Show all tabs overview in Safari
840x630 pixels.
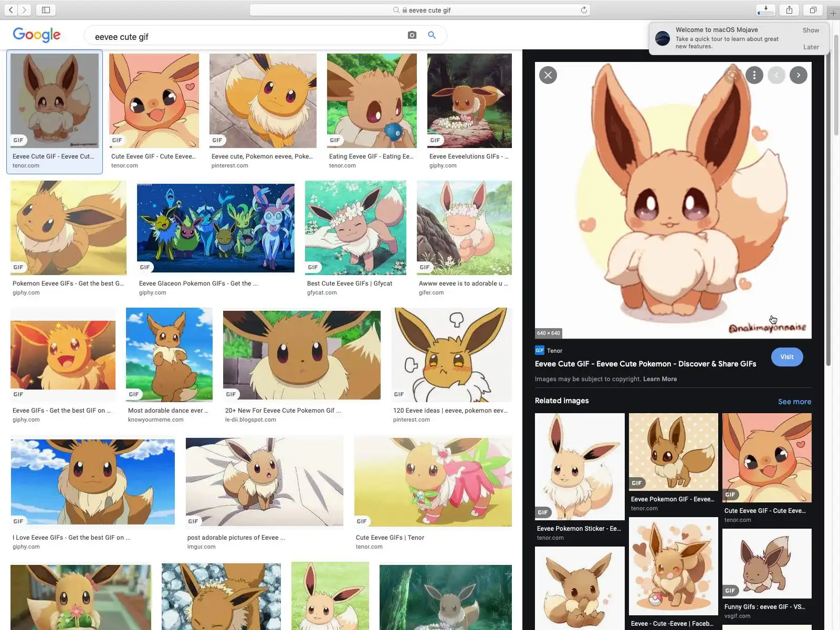(x=813, y=10)
